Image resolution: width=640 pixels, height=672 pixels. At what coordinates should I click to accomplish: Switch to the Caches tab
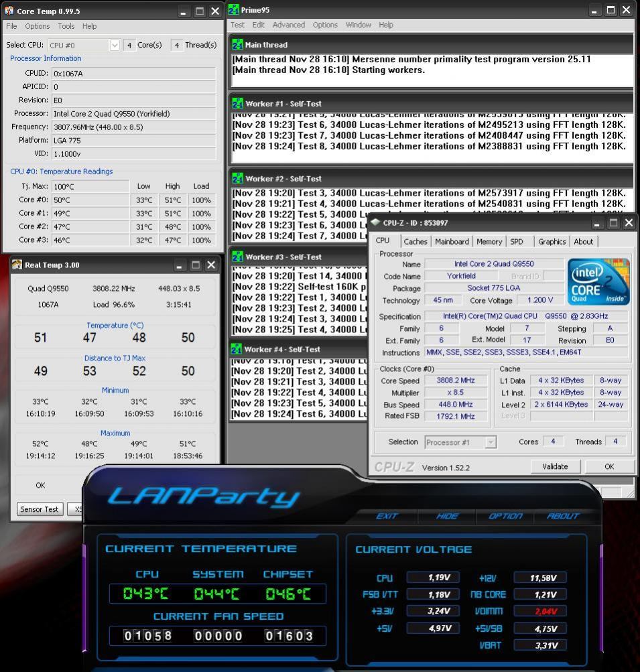pyautogui.click(x=415, y=242)
